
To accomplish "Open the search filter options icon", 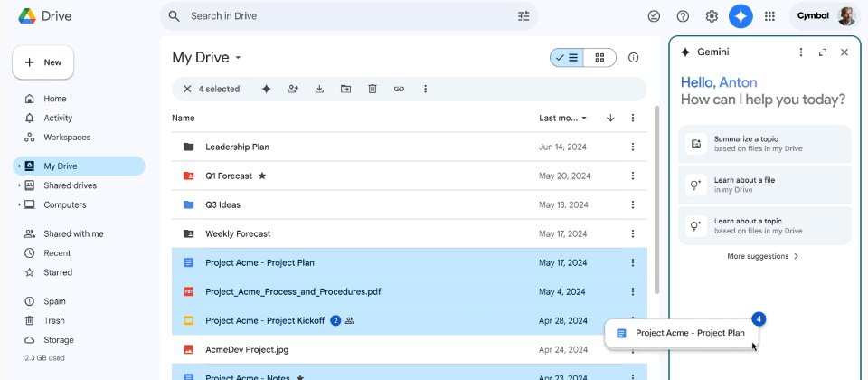I will 524,16.
